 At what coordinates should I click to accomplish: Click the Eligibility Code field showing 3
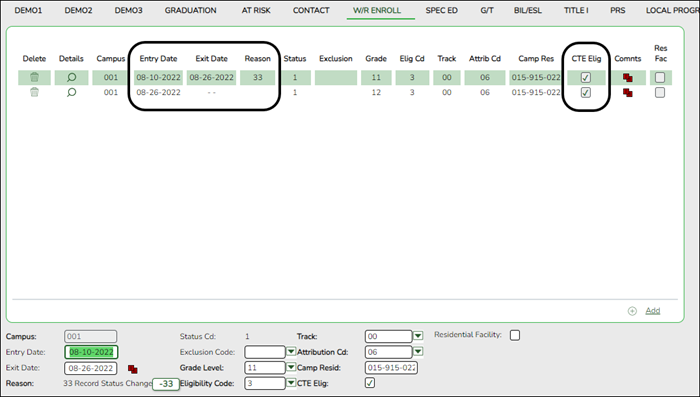point(264,383)
